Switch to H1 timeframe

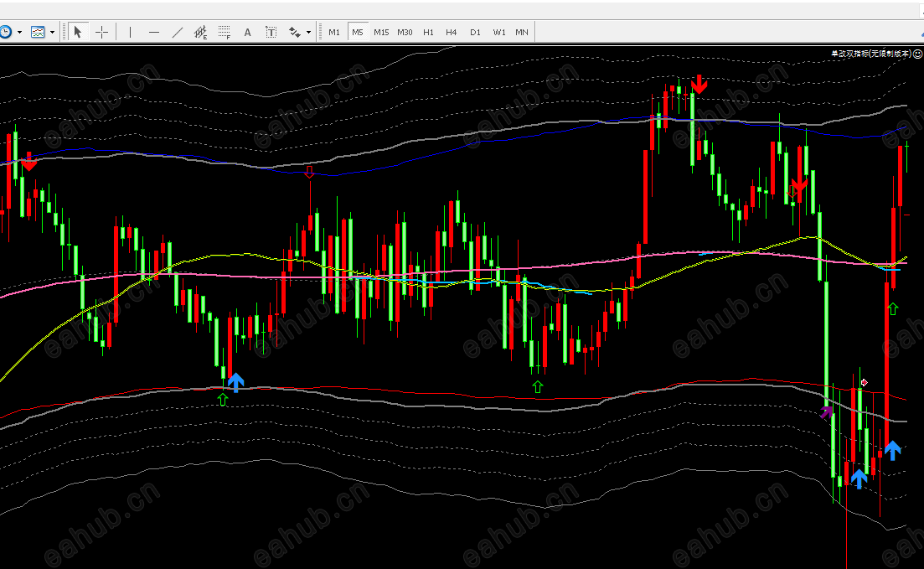pos(428,32)
